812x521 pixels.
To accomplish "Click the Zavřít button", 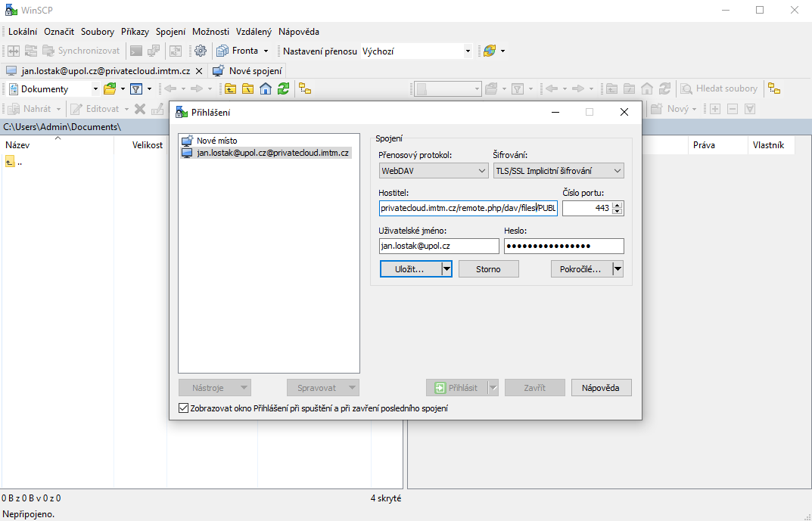I will (534, 387).
